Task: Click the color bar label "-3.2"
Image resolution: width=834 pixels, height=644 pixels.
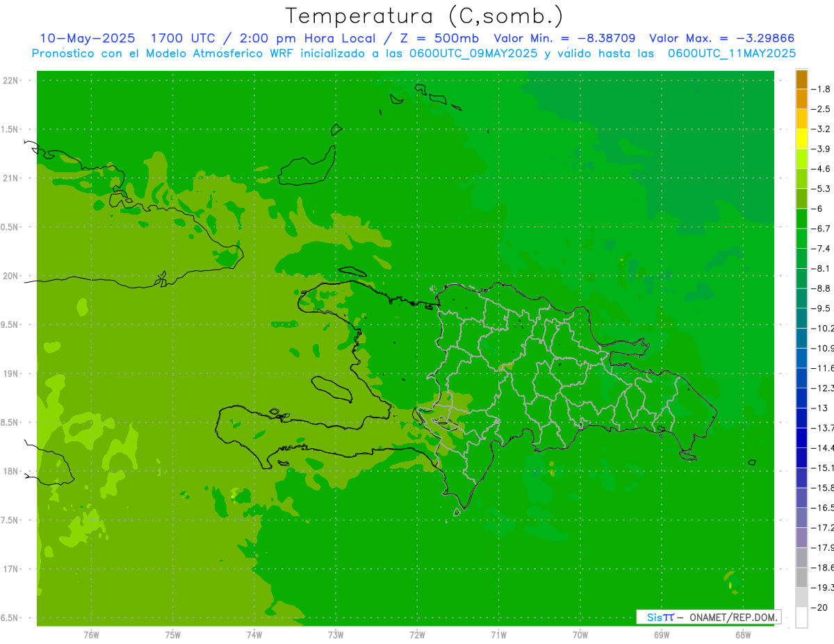Action: [x=821, y=129]
